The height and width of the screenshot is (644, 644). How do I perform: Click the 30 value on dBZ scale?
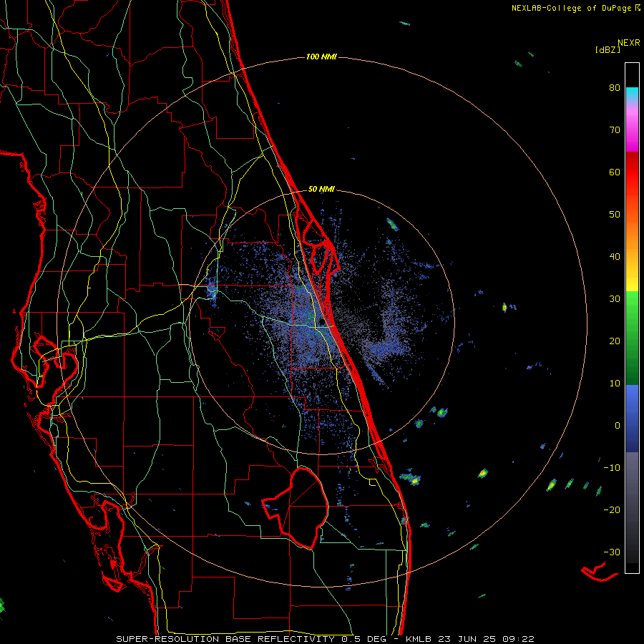[615, 299]
